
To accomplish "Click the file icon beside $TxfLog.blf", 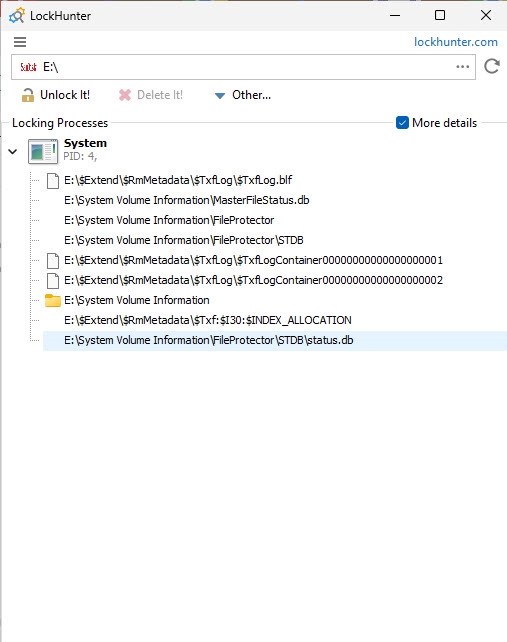I will (x=53, y=181).
